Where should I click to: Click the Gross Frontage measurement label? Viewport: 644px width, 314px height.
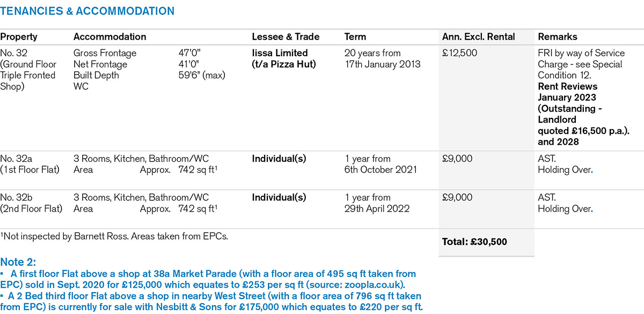coord(105,53)
